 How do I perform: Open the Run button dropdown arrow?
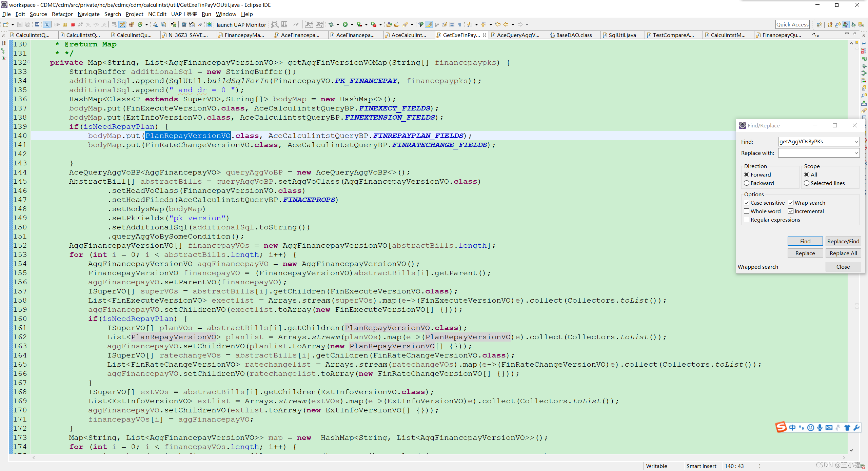352,24
